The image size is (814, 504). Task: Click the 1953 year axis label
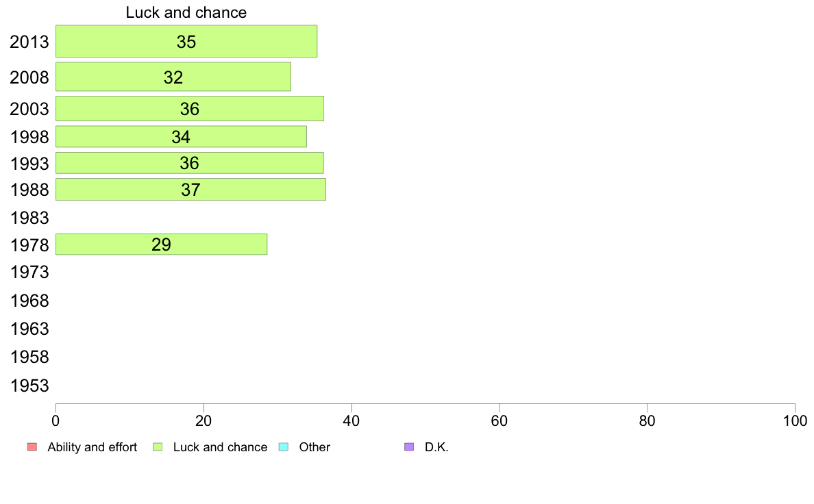[x=29, y=386]
